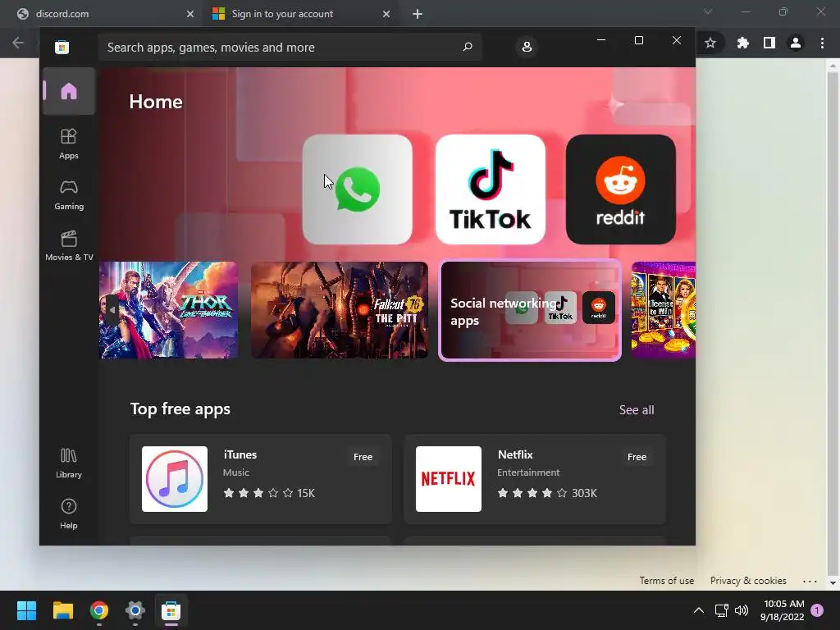Viewport: 840px width, 630px height.
Task: Open the Home section in Store sidebar
Action: pyautogui.click(x=69, y=91)
